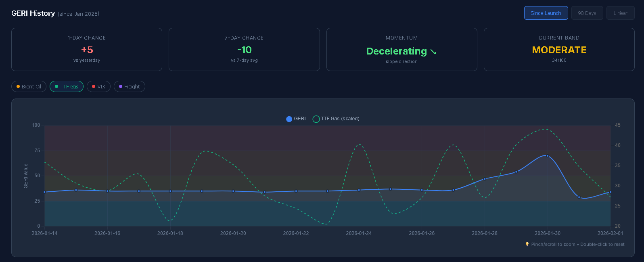644x262 pixels.
Task: Open the 7-Day Change card
Action: 244,49
